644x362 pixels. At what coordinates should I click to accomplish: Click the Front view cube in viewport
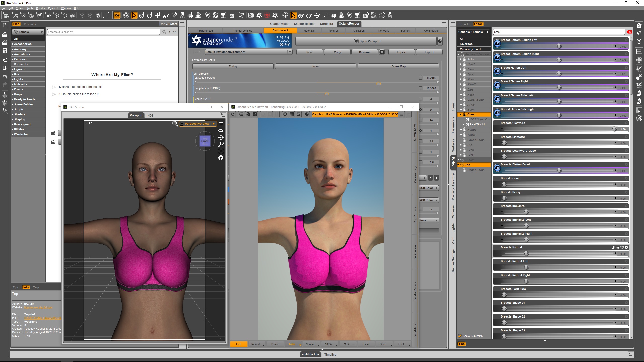(x=205, y=141)
